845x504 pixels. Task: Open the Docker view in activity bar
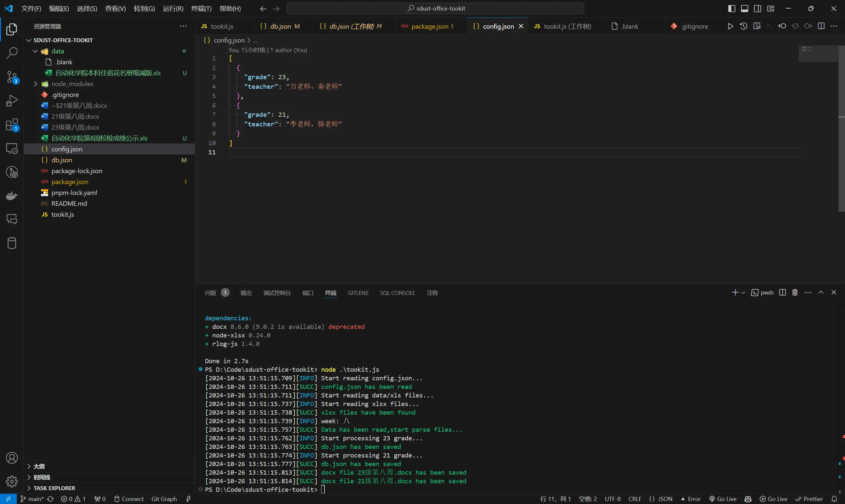tap(12, 196)
